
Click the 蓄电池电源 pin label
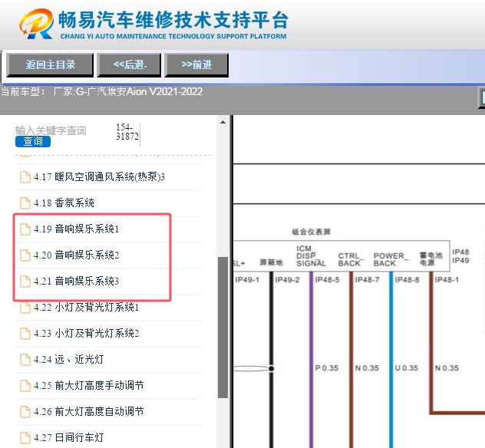point(431,259)
